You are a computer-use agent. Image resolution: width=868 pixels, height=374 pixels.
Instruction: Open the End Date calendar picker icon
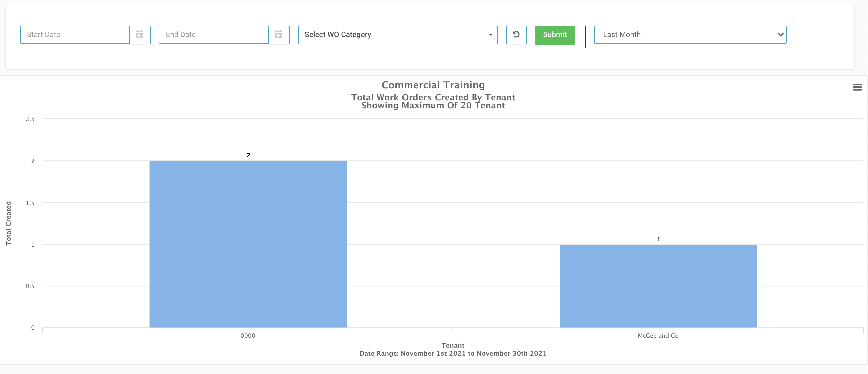tap(278, 34)
